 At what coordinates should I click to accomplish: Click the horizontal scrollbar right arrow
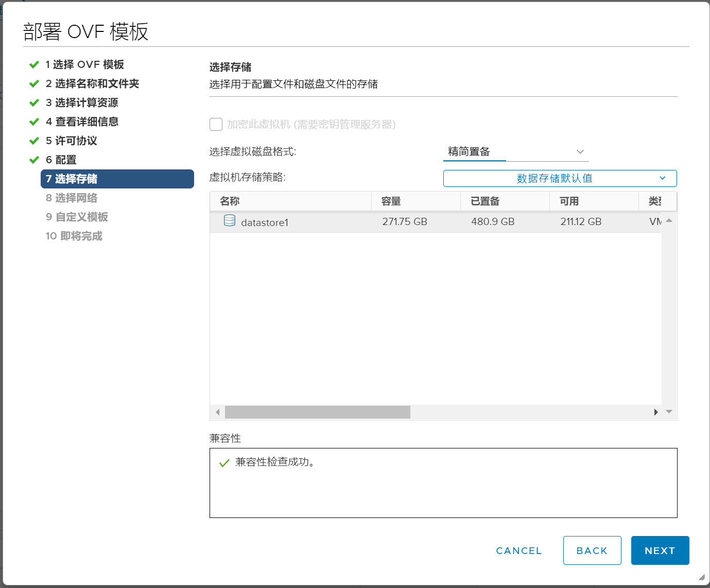pos(655,412)
